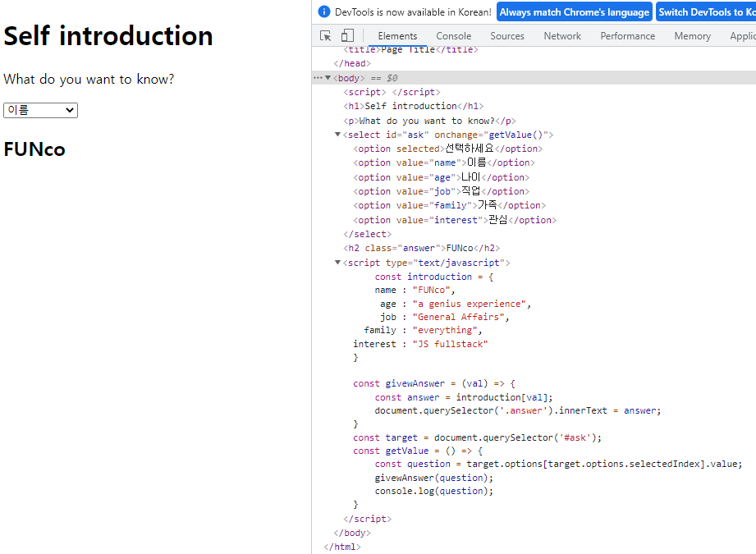Open the Performance tab
756x554 pixels.
627,35
